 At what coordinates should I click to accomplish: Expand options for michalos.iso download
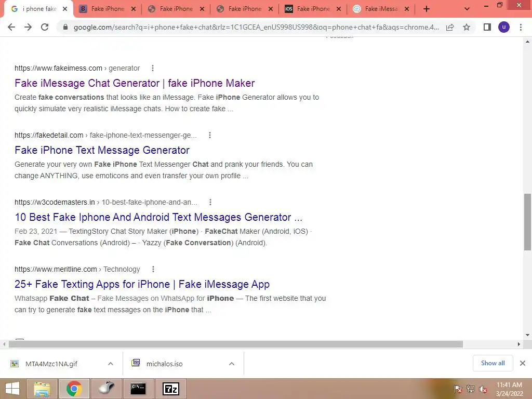coord(232,364)
